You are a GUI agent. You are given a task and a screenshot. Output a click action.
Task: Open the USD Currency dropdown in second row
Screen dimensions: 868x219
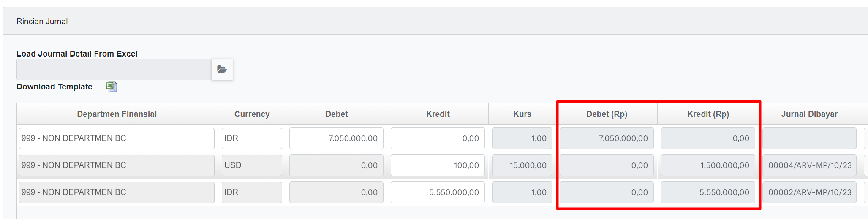click(252, 165)
